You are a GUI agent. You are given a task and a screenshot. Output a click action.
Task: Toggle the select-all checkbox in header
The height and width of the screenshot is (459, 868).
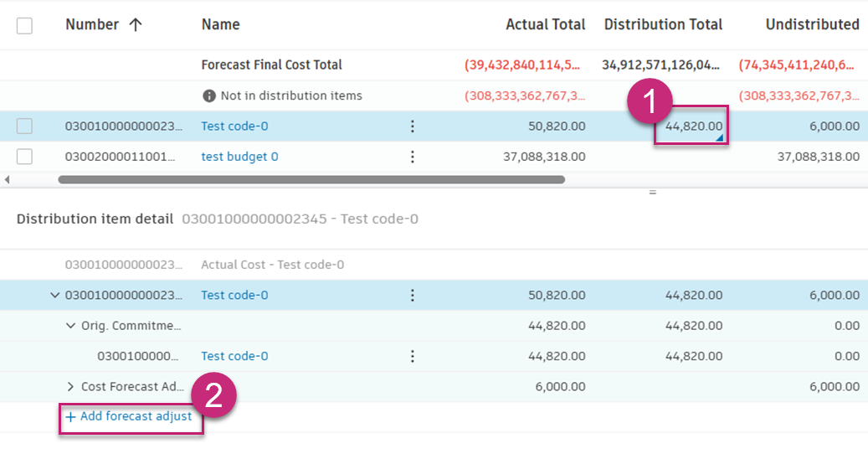pos(25,26)
